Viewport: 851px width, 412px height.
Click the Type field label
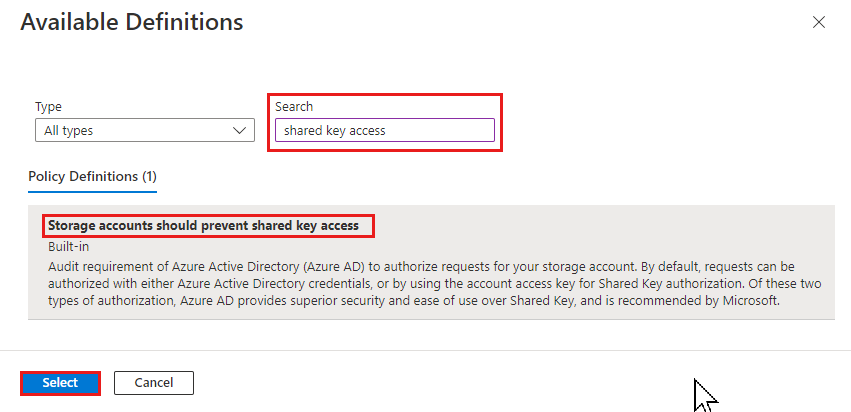coord(48,107)
